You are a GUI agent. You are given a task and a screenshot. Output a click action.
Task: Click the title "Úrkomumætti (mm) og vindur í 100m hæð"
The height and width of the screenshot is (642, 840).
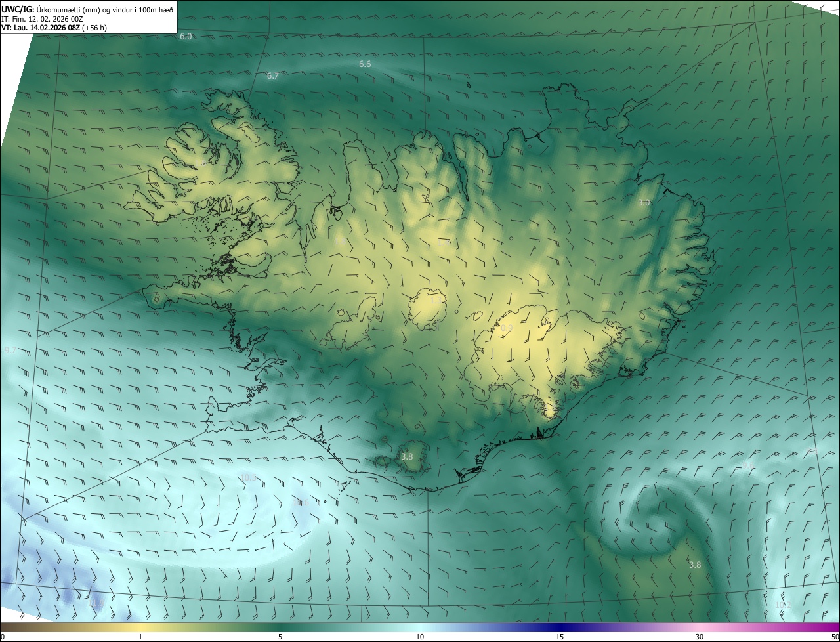pos(105,9)
